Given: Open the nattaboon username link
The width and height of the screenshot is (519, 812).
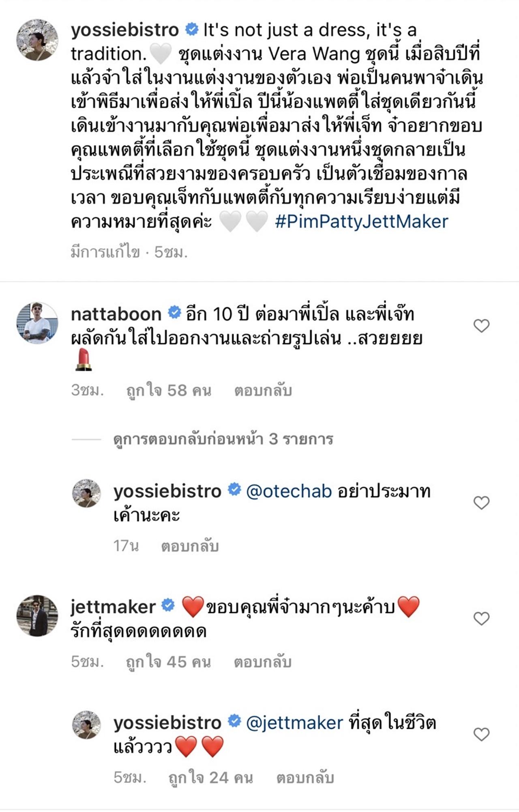Looking at the screenshot, I should (116, 314).
